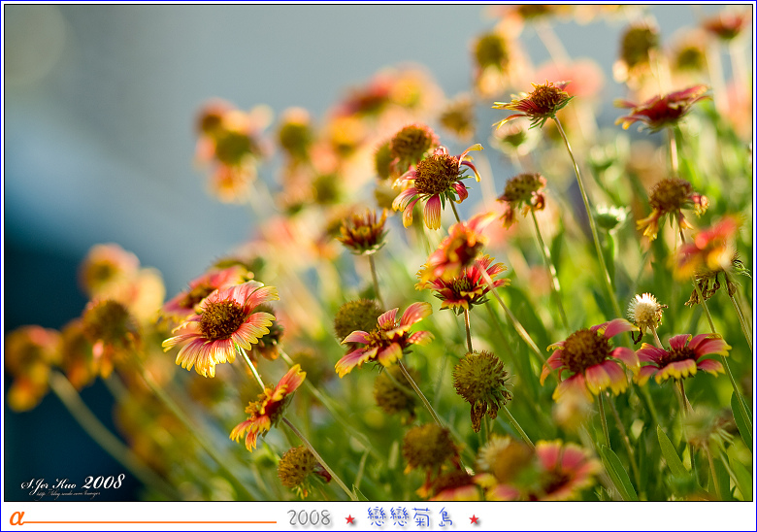Click the small text line beneath the signature
The height and width of the screenshot is (532, 757).
tap(66, 493)
